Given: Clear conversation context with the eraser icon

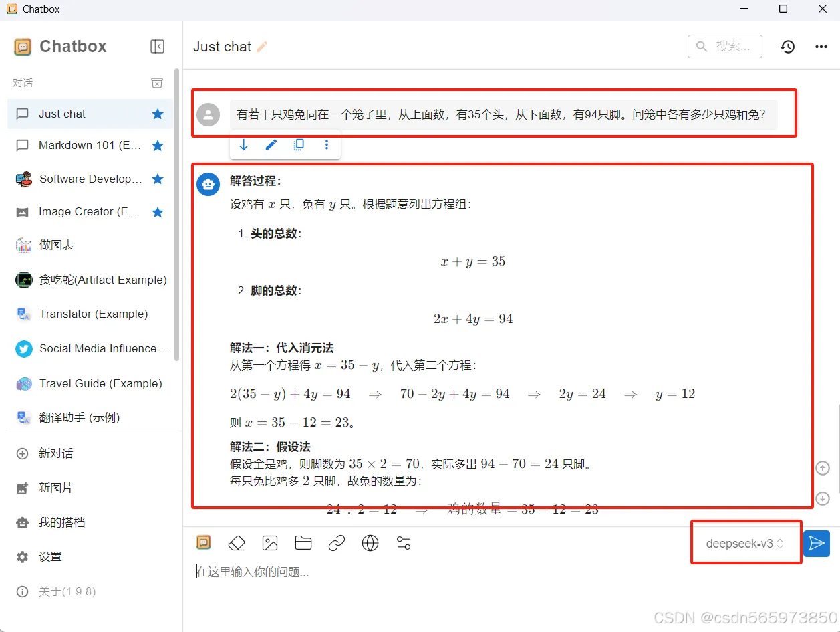Looking at the screenshot, I should pos(237,543).
